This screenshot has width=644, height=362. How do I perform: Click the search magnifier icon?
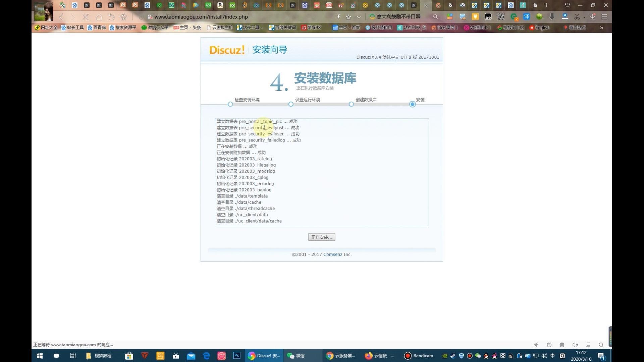pyautogui.click(x=435, y=17)
